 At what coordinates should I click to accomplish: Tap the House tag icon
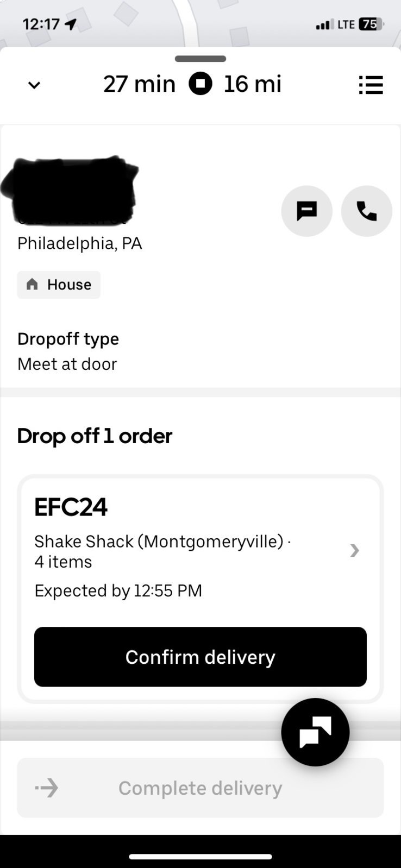coord(33,284)
